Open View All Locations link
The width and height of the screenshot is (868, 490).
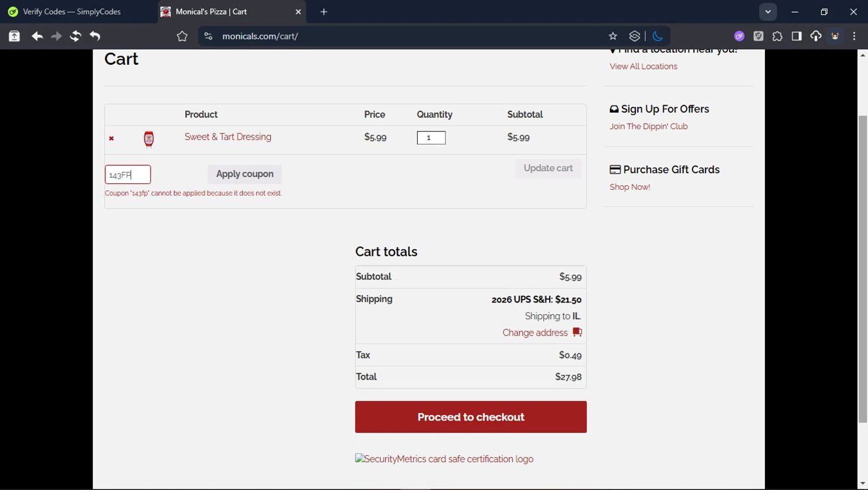(x=643, y=67)
